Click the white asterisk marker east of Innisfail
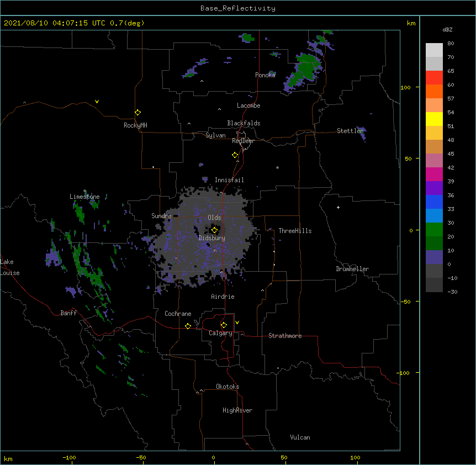 (277, 167)
